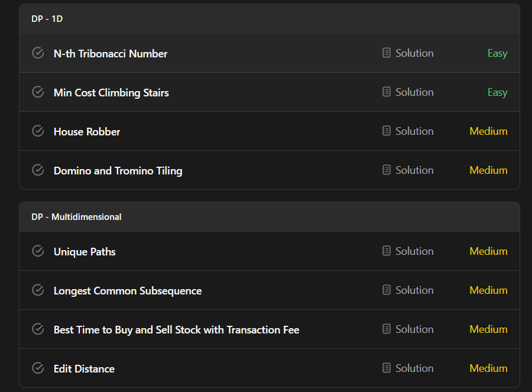This screenshot has height=392, width=532.
Task: Open Best Time to Buy and Sell Stock problem
Action: (x=176, y=330)
